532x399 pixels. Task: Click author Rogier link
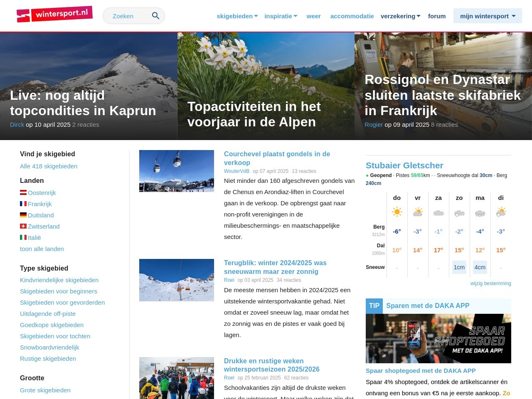click(374, 125)
